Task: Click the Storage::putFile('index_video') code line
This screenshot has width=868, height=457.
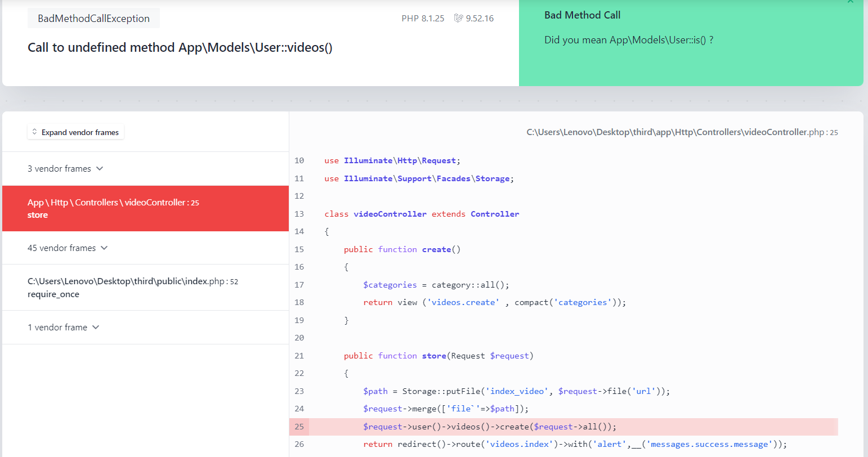Action: tap(517, 391)
